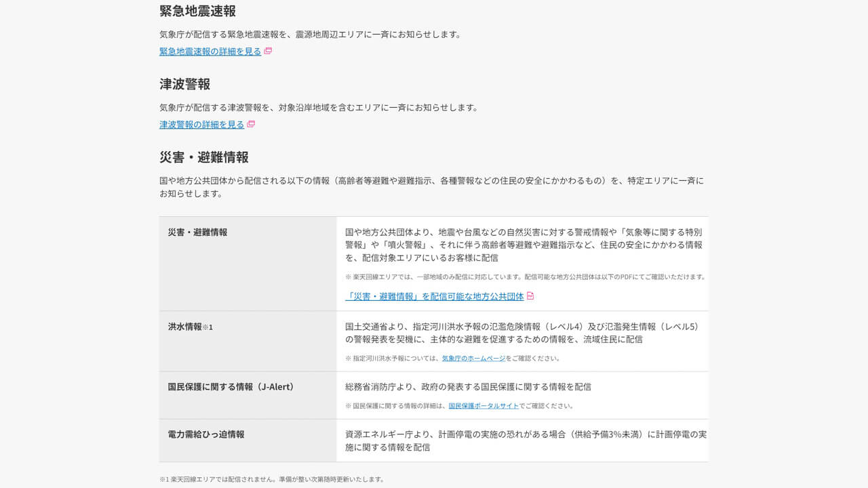Screen dimensions: 868x488
Task: Open the 緊急地震速報の詳細を見る link
Action: (x=209, y=50)
